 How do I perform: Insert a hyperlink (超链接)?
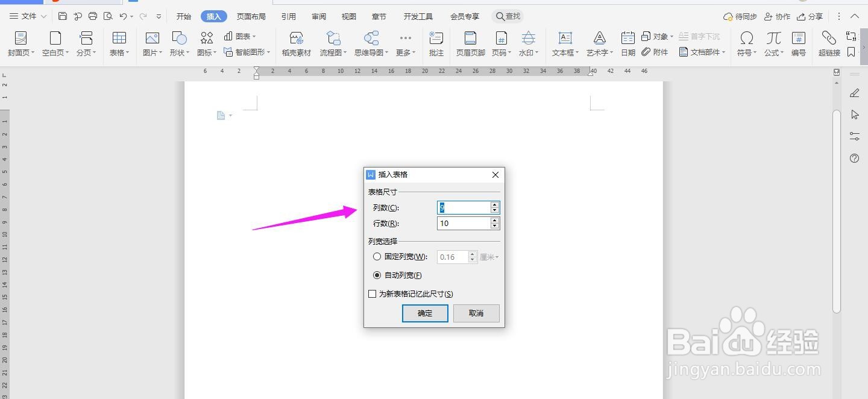pos(829,45)
